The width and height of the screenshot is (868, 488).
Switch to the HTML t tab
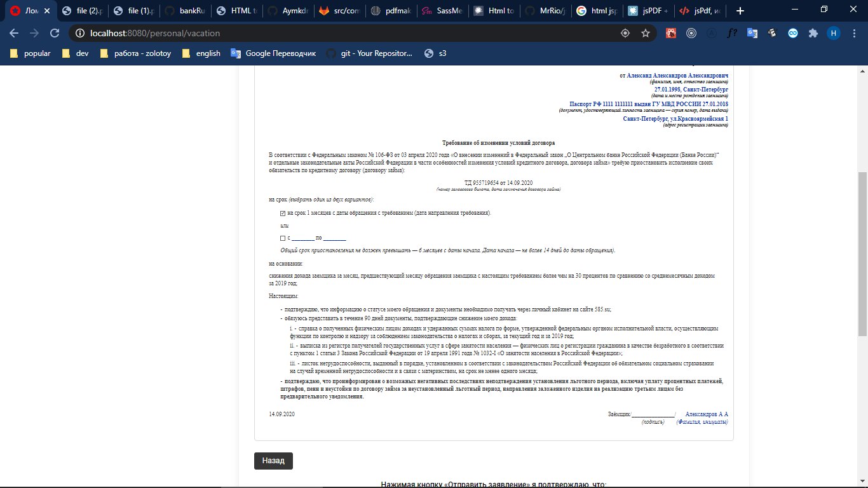(x=238, y=11)
